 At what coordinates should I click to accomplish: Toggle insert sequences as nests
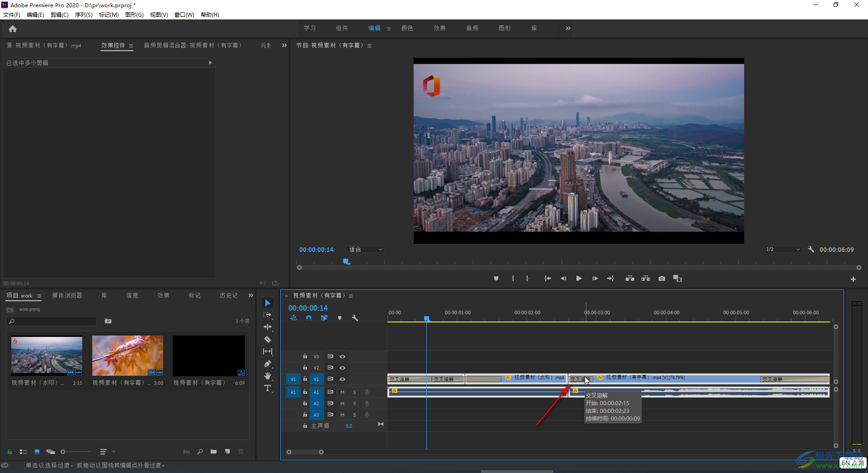click(293, 318)
